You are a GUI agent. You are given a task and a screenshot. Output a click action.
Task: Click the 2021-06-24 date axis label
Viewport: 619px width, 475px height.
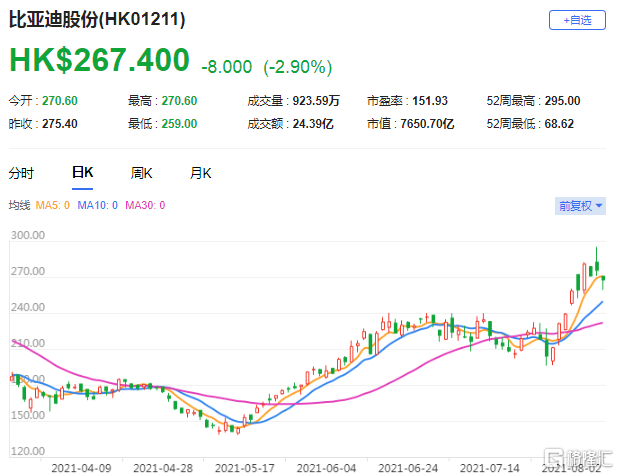pyautogui.click(x=408, y=468)
